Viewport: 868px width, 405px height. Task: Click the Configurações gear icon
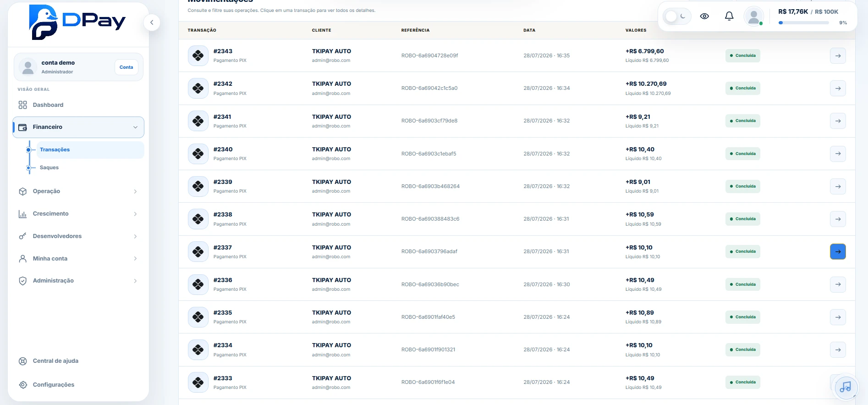click(x=23, y=385)
